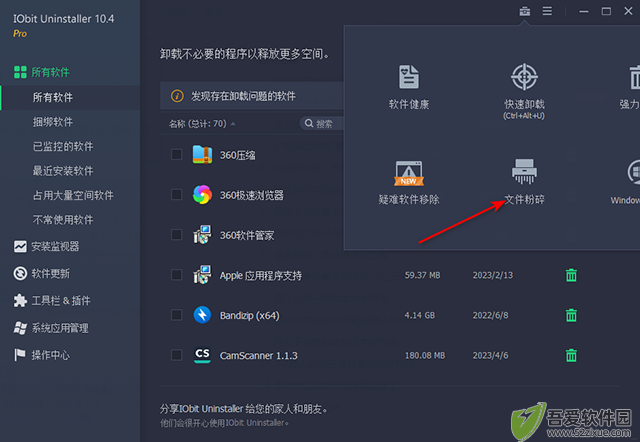Image resolution: width=640 pixels, height=442 pixels.
Task: Open the 文件粉碎 shredder tool
Action: pos(524,182)
